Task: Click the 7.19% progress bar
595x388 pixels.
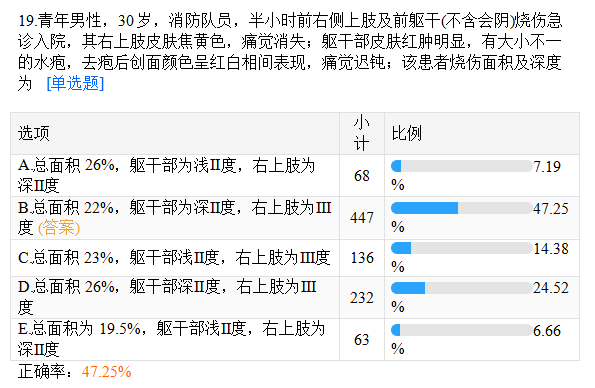Action: coord(462,166)
